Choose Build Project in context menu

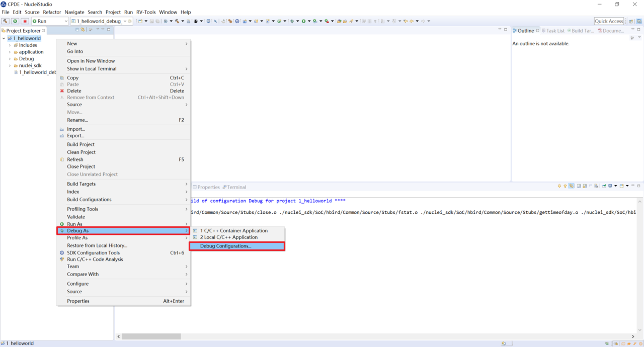tap(80, 144)
